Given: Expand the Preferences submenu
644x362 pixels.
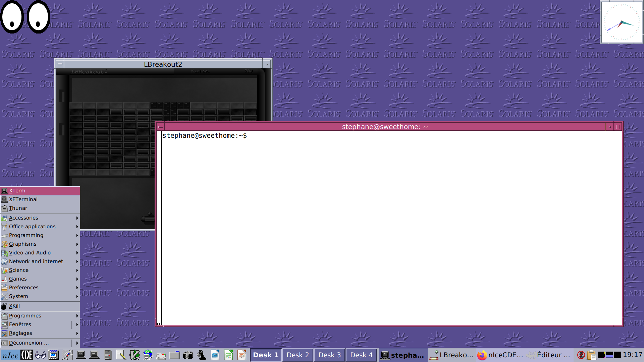Looking at the screenshot, I should click(x=40, y=288).
